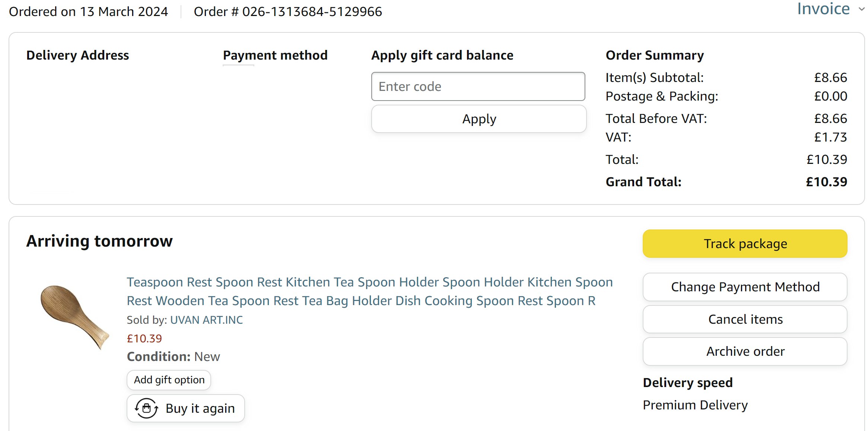868x431 pixels.
Task: Click the order number text
Action: click(x=288, y=12)
